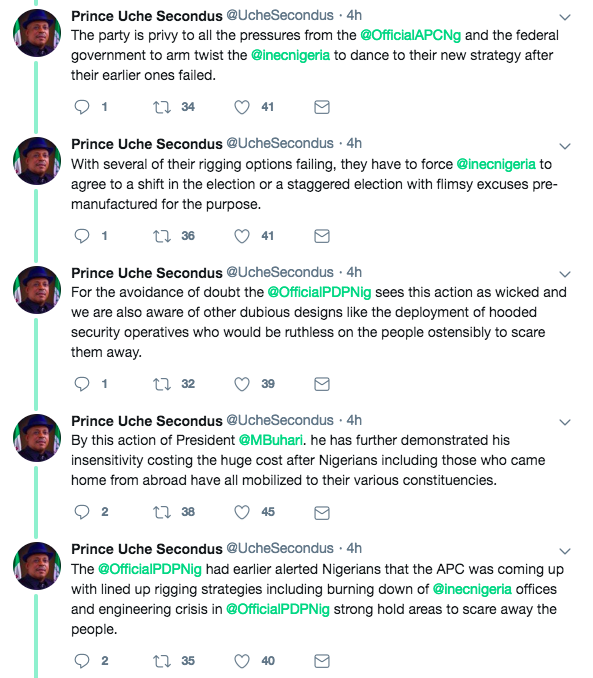593x678 pixels.
Task: Open the @MBuhari profile mention
Action: [270, 440]
